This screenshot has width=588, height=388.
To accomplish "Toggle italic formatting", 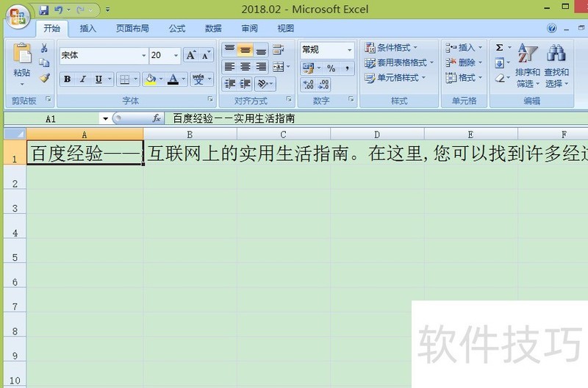I will [x=83, y=79].
